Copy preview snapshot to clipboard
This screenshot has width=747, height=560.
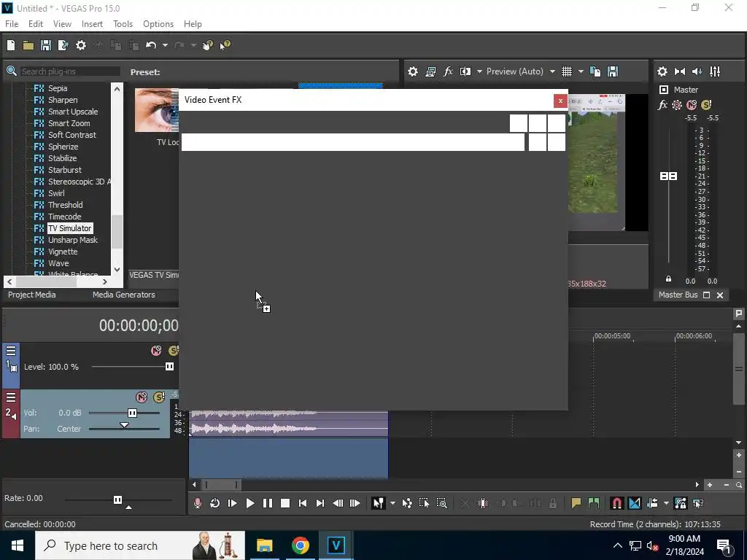pyautogui.click(x=595, y=71)
